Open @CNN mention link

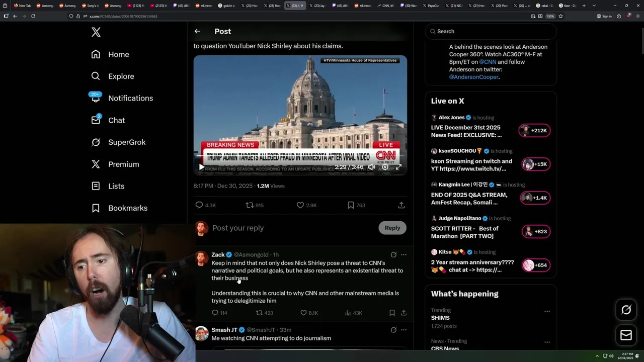click(488, 62)
